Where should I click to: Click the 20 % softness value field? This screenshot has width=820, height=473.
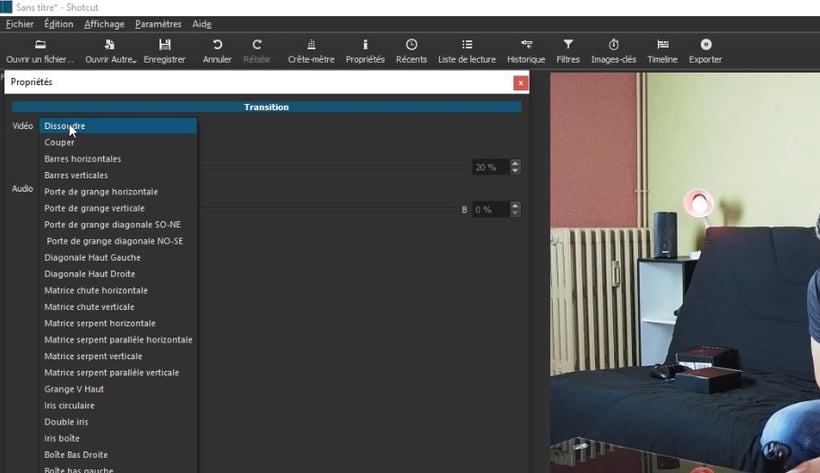point(489,167)
